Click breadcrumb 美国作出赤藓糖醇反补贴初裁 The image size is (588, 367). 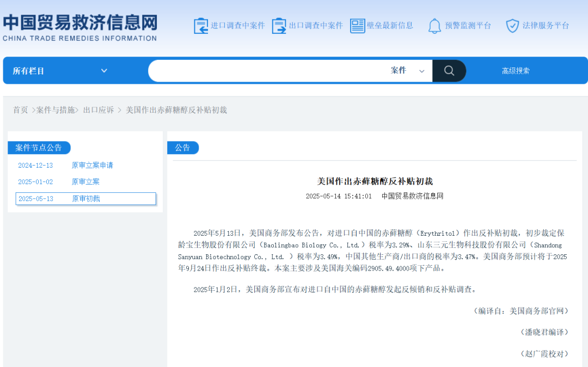(176, 110)
